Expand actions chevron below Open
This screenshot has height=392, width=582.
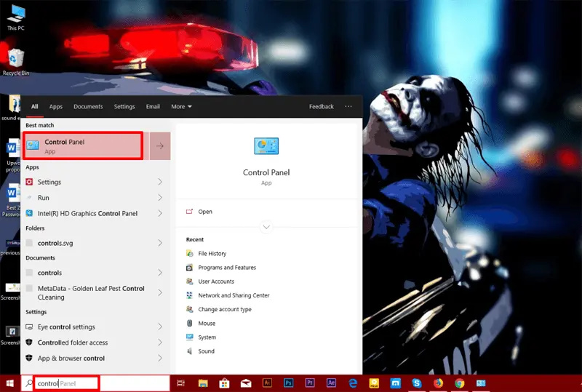tap(266, 228)
